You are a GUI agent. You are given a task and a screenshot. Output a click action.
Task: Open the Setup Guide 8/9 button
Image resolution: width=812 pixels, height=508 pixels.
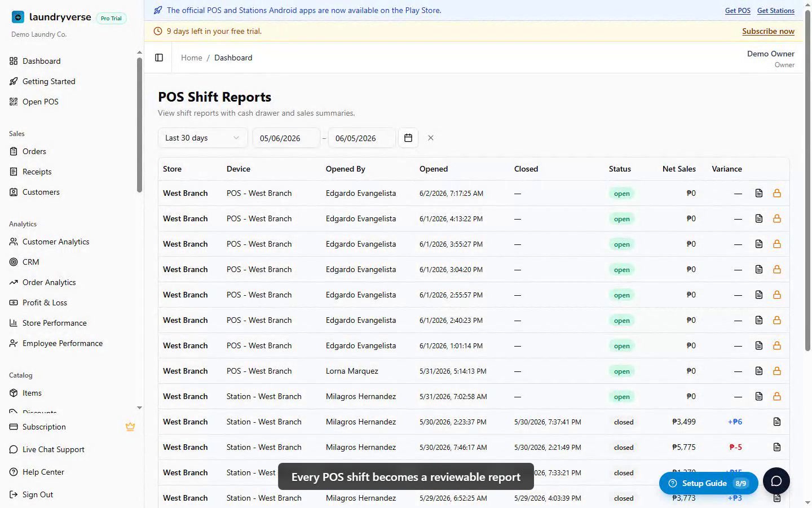(708, 483)
